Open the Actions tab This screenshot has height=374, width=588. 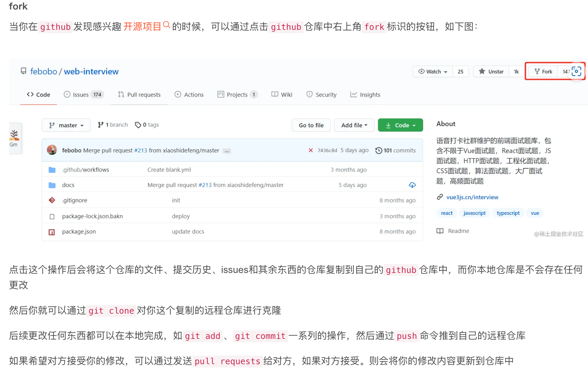coord(189,94)
